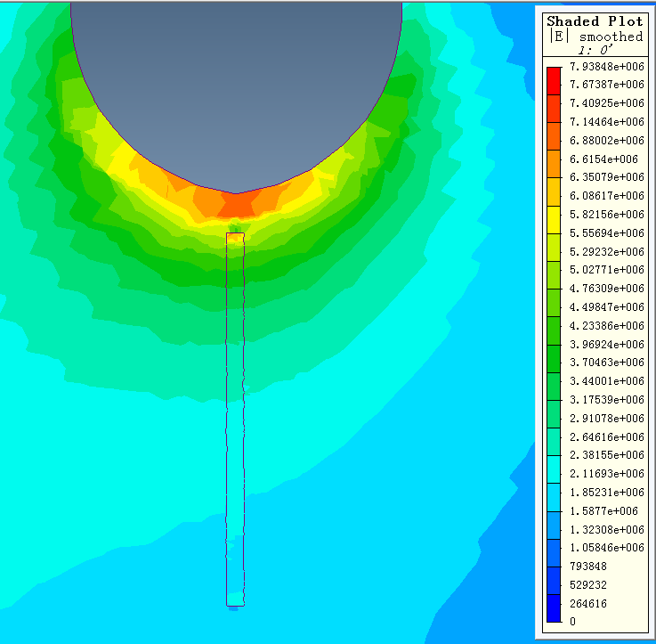Click the bright yellow band in color scale

click(554, 220)
